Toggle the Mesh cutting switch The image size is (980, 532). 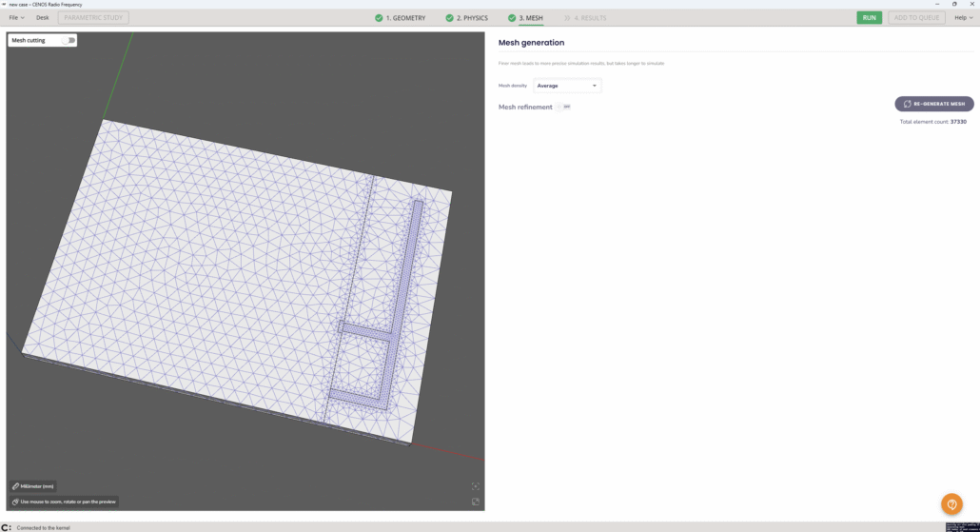pos(69,40)
